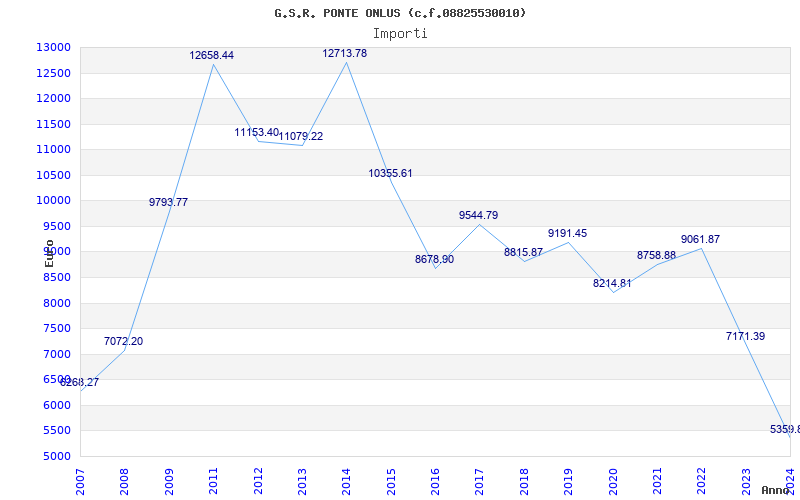Image resolution: width=800 pixels, height=500 pixels.
Task: Click x-axis year 2021
Action: [657, 482]
